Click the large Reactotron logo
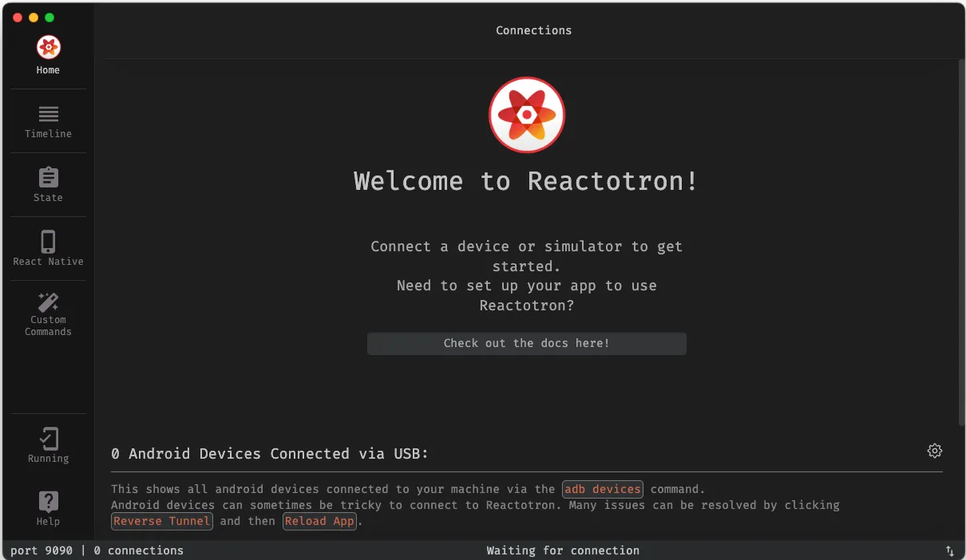 (527, 115)
